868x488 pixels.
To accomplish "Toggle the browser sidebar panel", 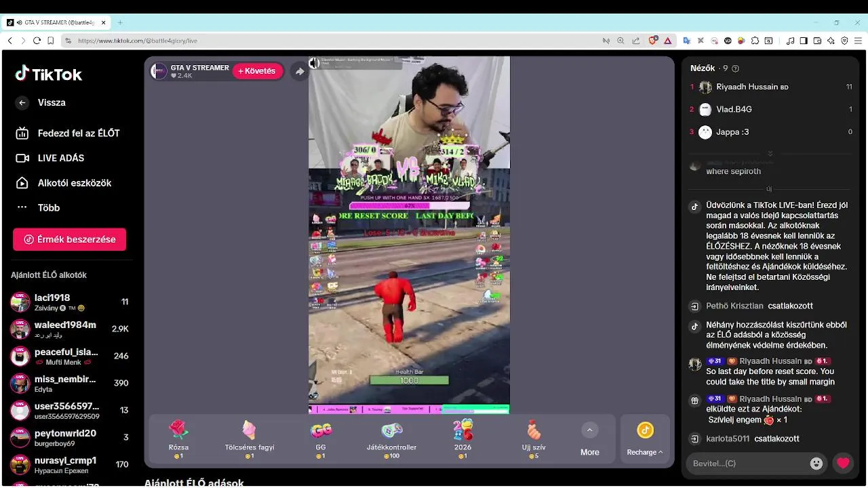I will [804, 41].
